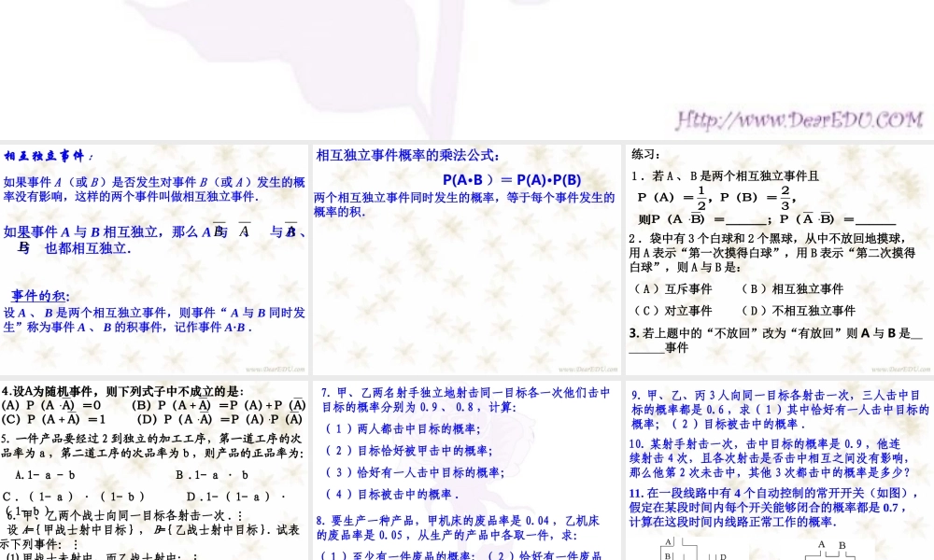934x560 pixels.
Task: Select option (A) P(A·Ā)=0
Action: point(51,405)
